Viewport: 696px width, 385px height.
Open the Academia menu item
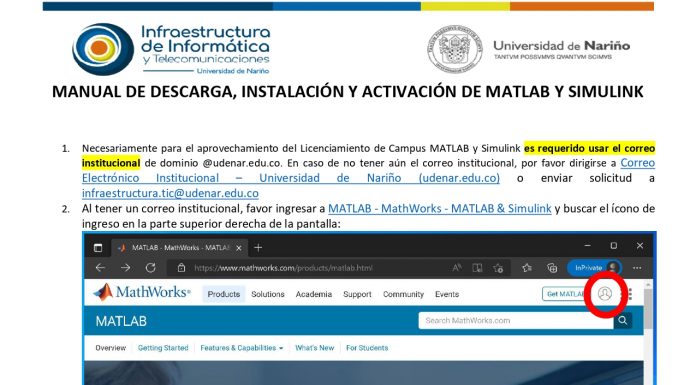[x=314, y=294]
